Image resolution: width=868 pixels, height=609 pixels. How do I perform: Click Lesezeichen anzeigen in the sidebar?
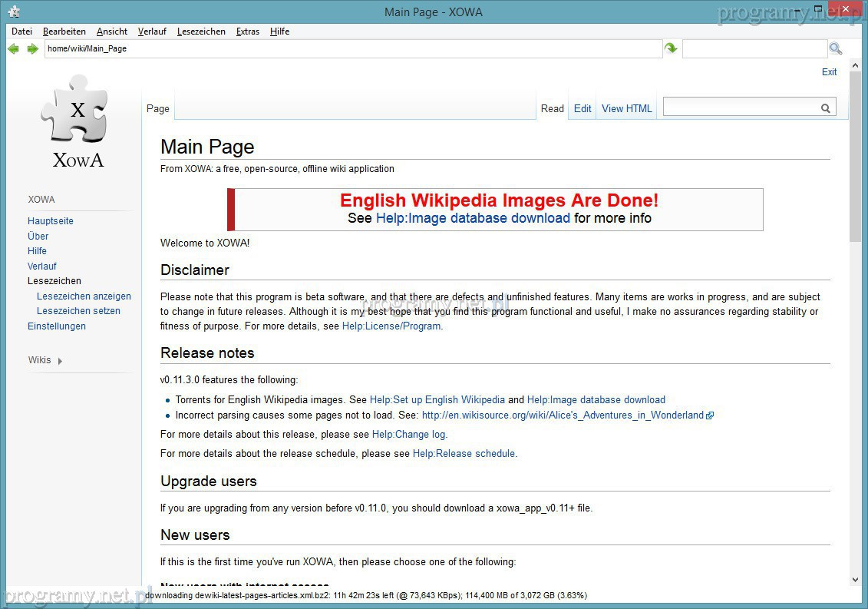click(x=84, y=296)
